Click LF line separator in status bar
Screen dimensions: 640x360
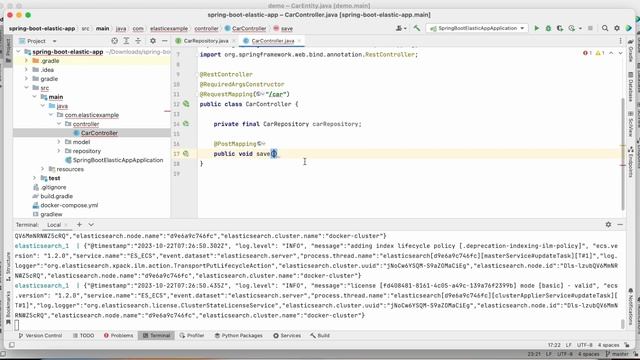[569, 345]
